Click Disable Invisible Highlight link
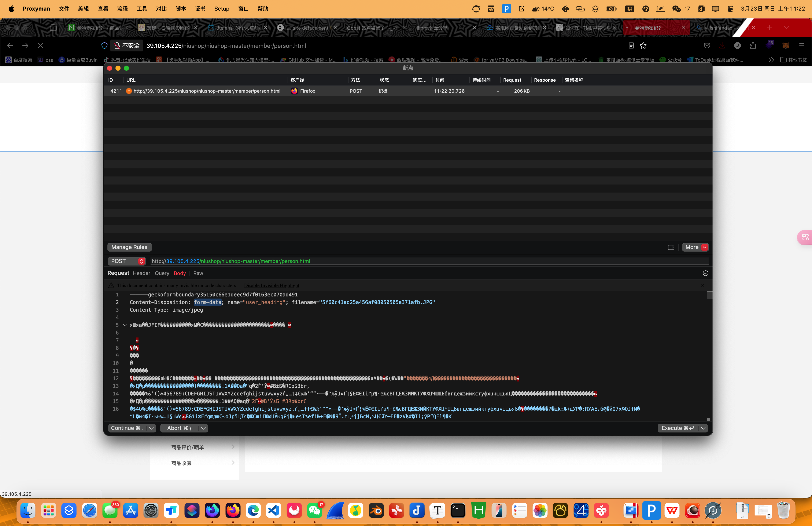Image resolution: width=812 pixels, height=526 pixels. (272, 285)
